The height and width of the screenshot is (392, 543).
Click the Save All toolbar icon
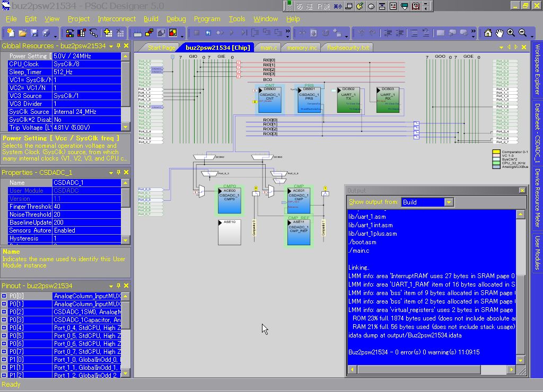(x=46, y=33)
